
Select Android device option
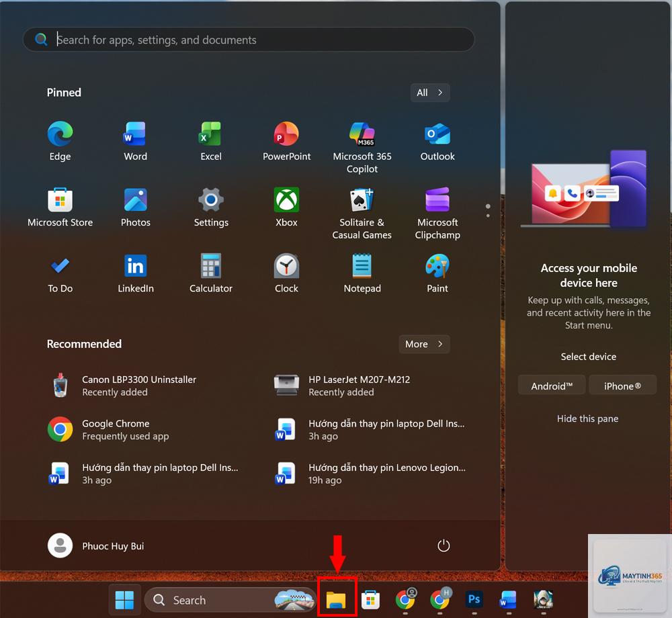pos(552,386)
